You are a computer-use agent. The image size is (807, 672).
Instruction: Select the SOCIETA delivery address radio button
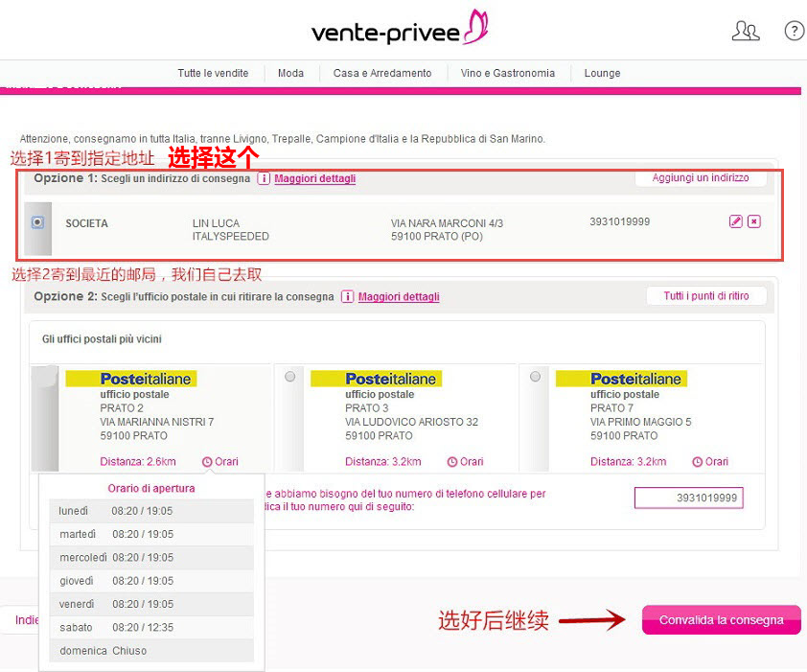pos(37,222)
